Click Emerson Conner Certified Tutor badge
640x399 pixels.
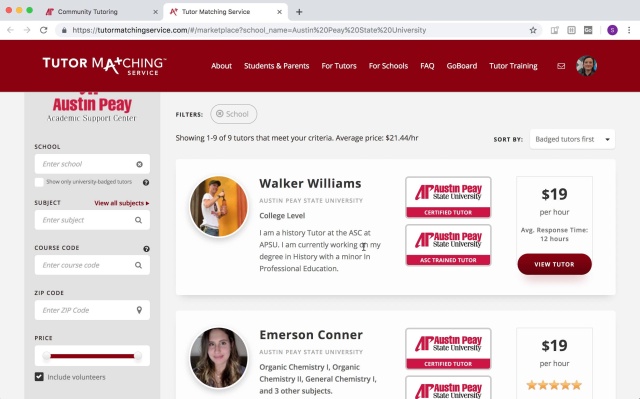[448, 349]
